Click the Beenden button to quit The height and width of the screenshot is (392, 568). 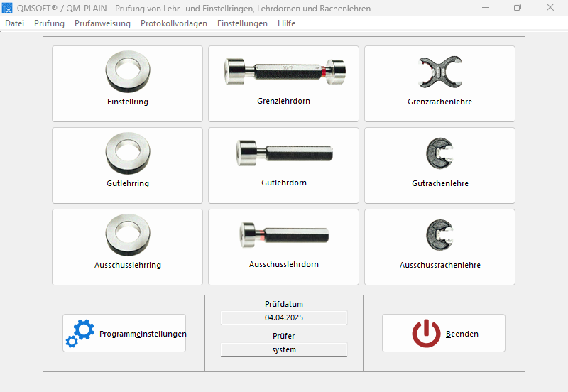tap(443, 333)
